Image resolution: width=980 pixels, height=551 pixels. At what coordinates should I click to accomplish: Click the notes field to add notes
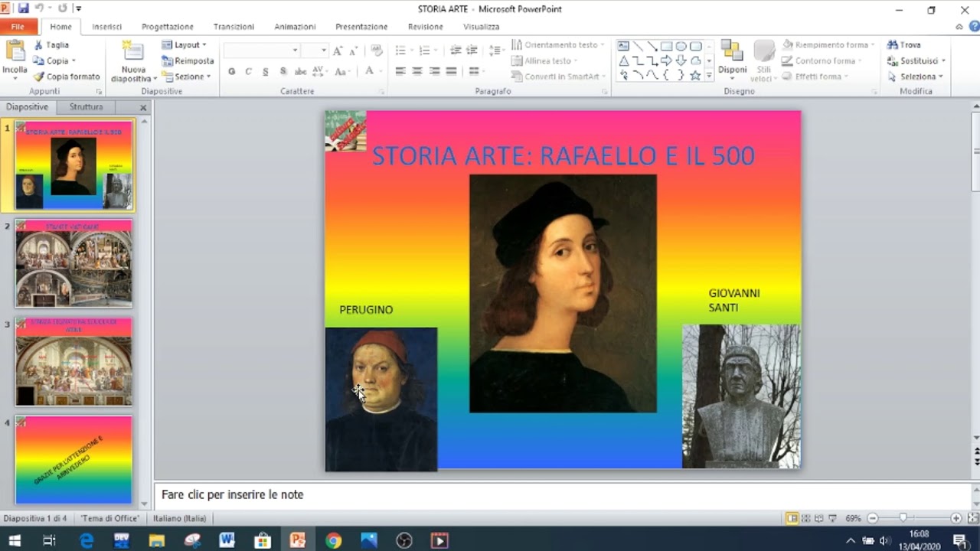[x=562, y=495]
